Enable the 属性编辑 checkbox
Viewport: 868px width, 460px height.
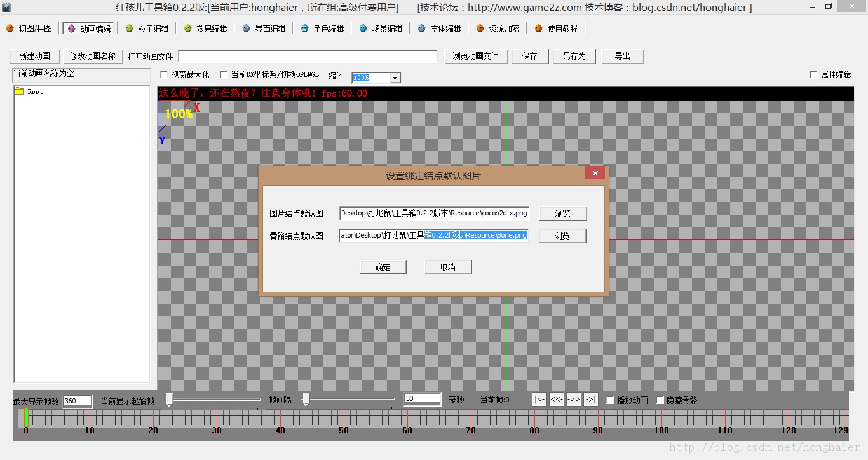pyautogui.click(x=813, y=74)
